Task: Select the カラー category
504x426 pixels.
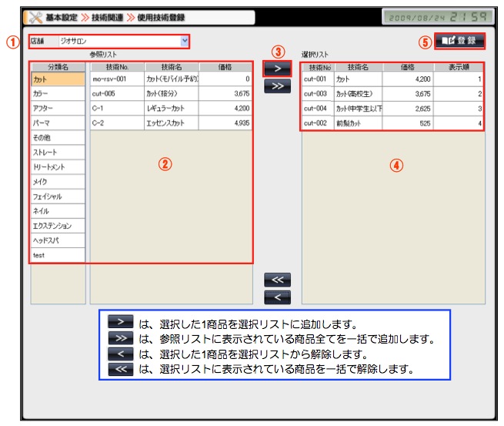Action: (57, 93)
